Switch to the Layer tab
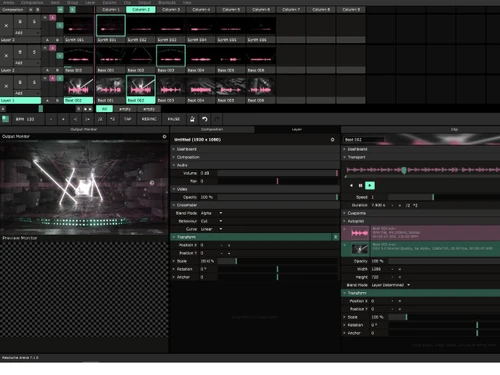 (297, 129)
